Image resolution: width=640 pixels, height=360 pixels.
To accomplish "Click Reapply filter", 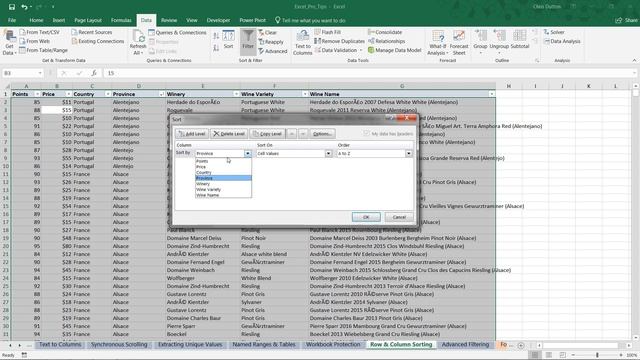I will tap(271, 42).
